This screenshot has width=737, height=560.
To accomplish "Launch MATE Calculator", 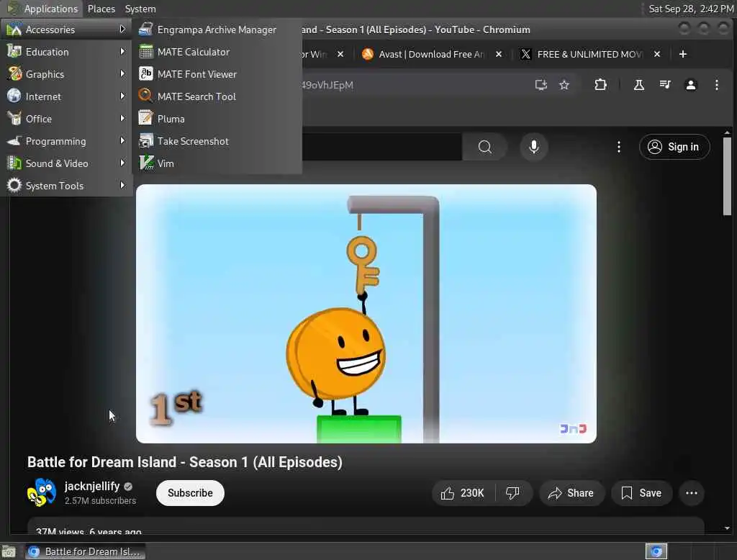I will 217,52.
